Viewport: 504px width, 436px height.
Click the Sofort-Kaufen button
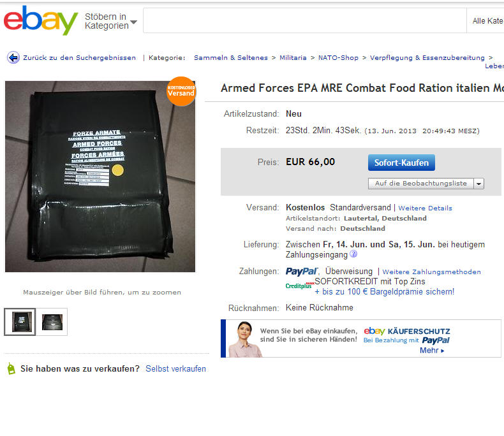401,163
